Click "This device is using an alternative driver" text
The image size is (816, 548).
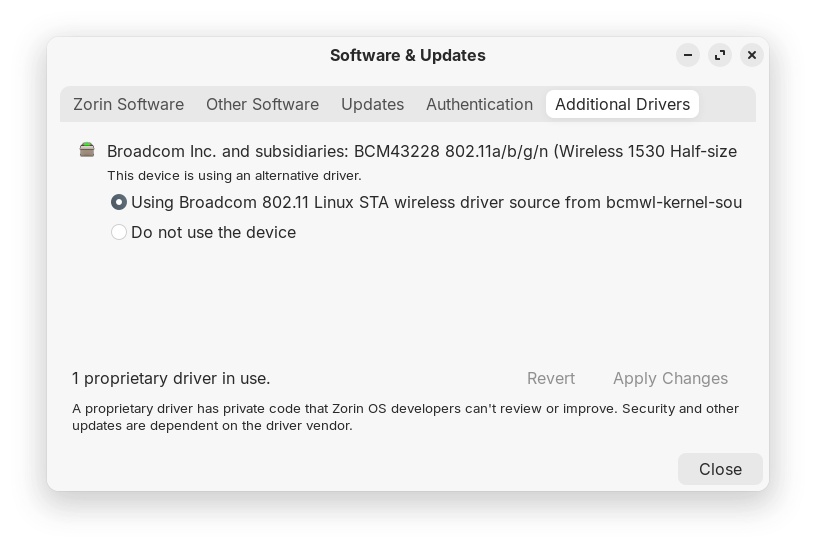[234, 175]
